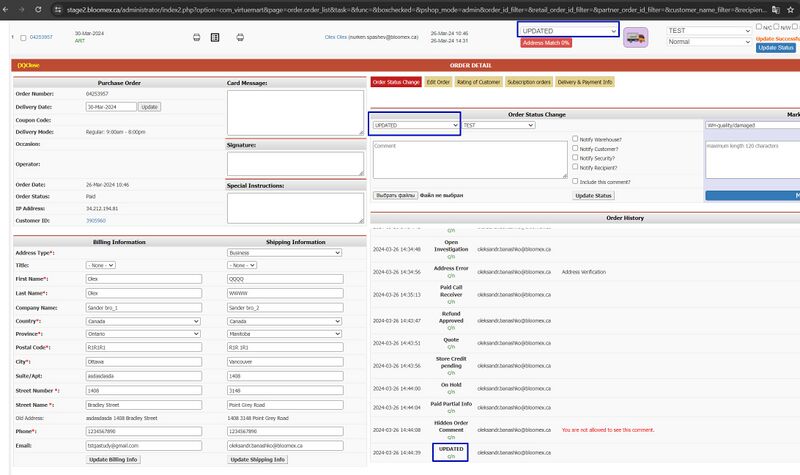Click the translate page icon
This screenshot has height=475, width=800.
tap(776, 10)
